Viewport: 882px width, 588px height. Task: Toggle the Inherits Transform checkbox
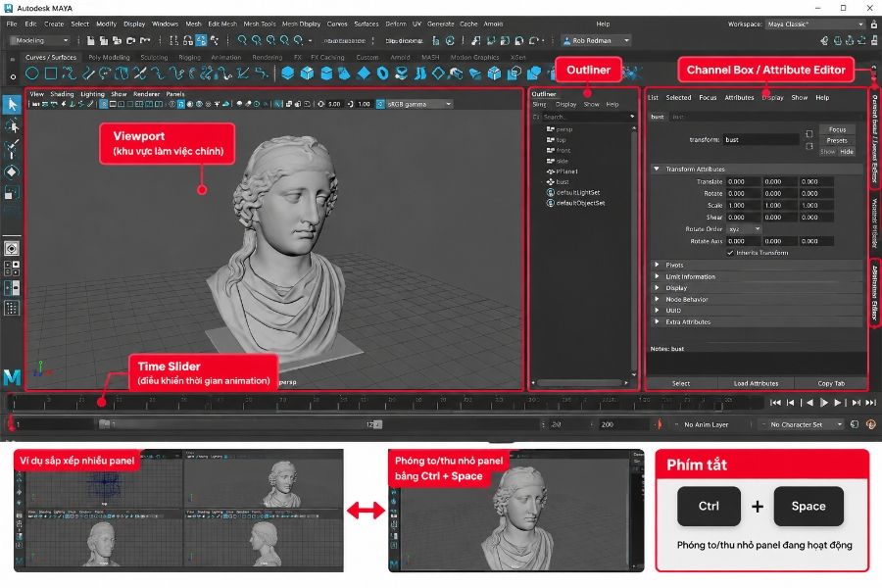[730, 253]
